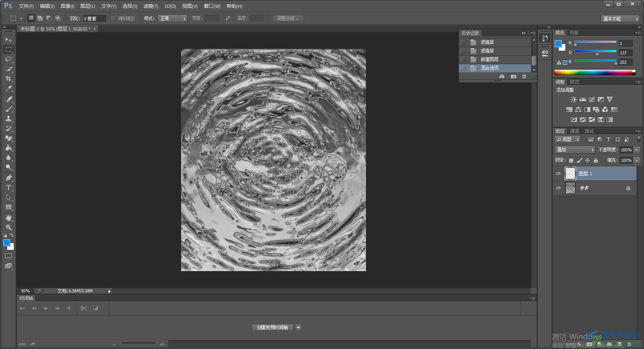Open the history panel flyout menu
The image size is (644, 349).
tap(533, 33)
